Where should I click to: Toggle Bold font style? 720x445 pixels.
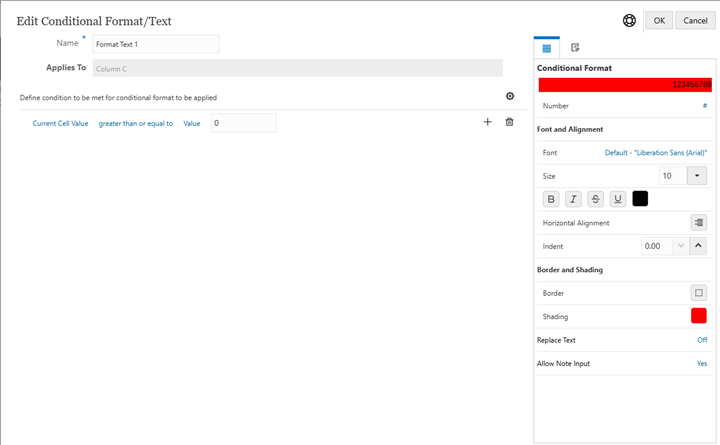point(551,199)
